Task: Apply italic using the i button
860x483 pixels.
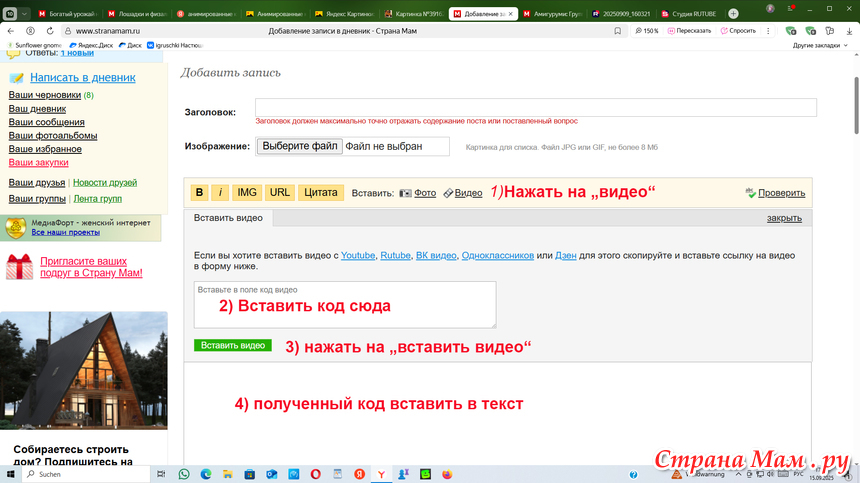Action: tap(221, 193)
